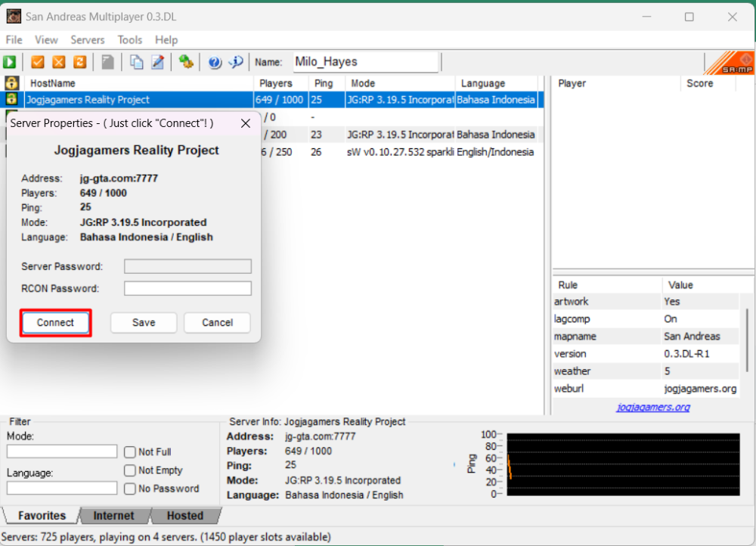The image size is (756, 546).
Task: Select the Jogjagamers Reality Project server row
Action: pos(272,100)
